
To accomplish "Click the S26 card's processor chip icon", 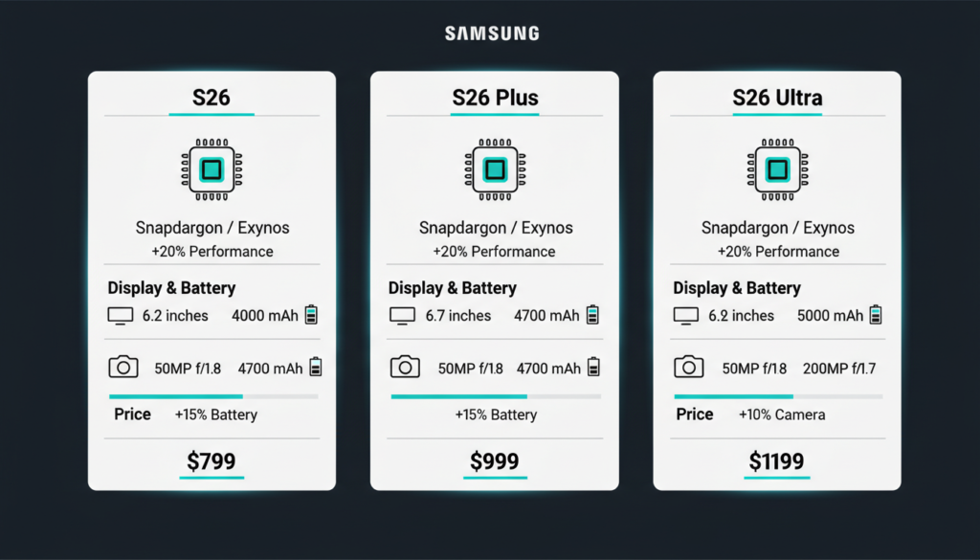I will tap(211, 171).
